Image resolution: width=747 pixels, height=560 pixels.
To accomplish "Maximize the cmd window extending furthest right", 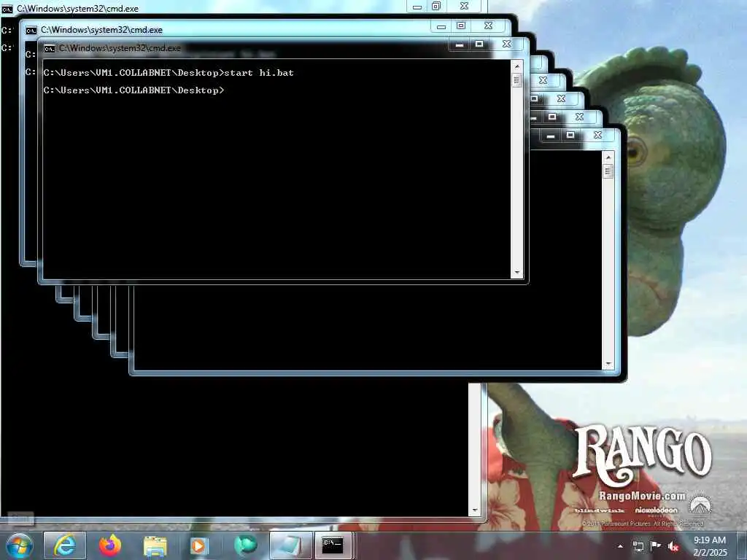I will (570, 136).
